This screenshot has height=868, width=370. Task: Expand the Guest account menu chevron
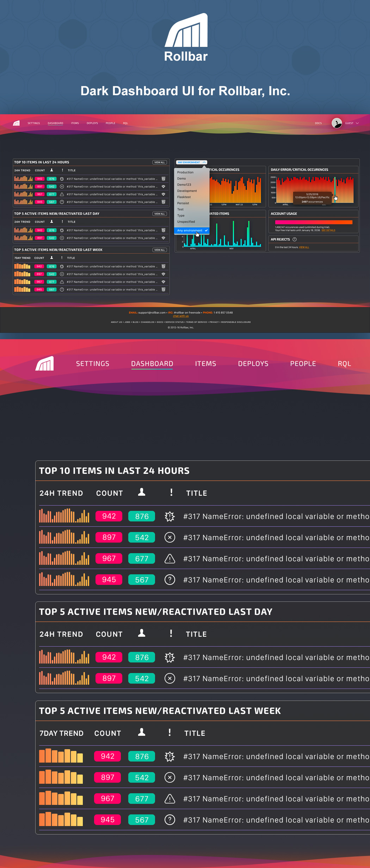tap(357, 123)
